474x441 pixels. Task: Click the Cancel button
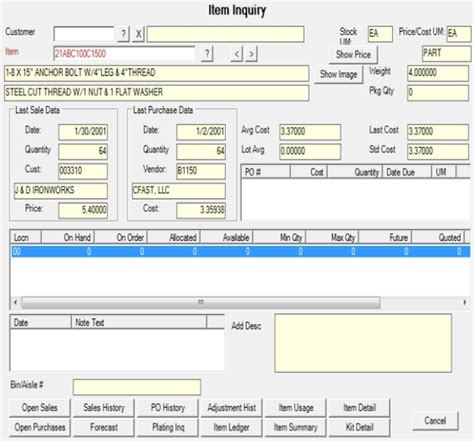pyautogui.click(x=435, y=421)
